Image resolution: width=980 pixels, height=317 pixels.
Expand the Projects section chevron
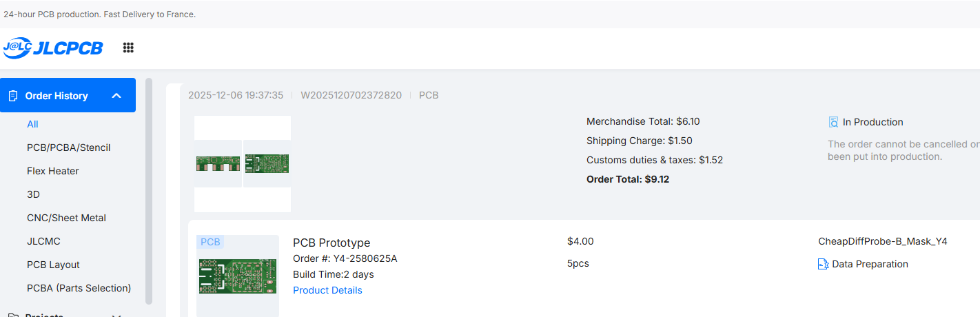pos(116,315)
